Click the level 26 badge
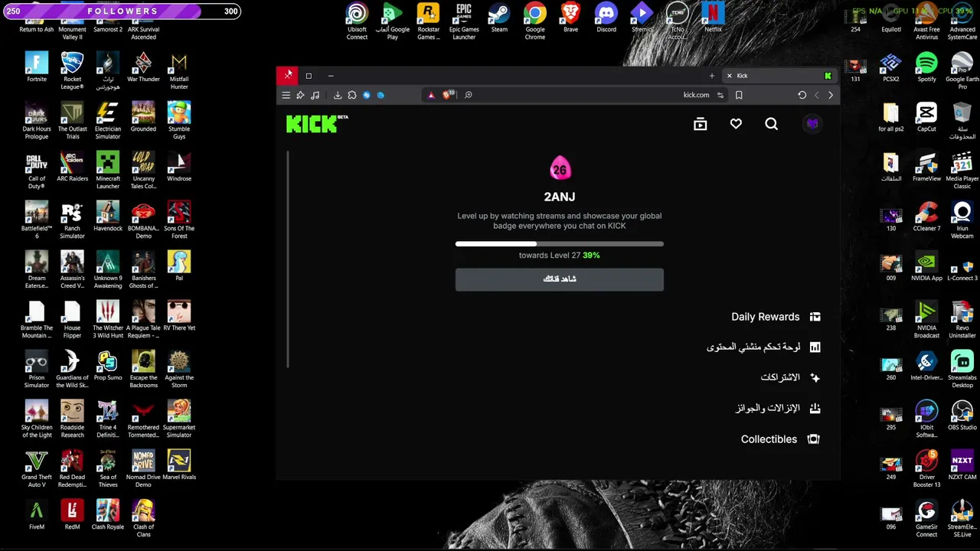980x551 pixels. (560, 169)
